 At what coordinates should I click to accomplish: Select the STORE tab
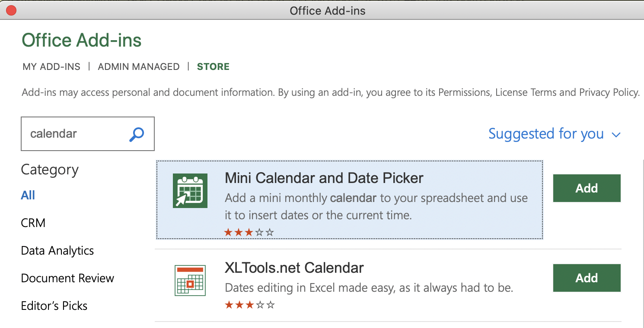[213, 66]
